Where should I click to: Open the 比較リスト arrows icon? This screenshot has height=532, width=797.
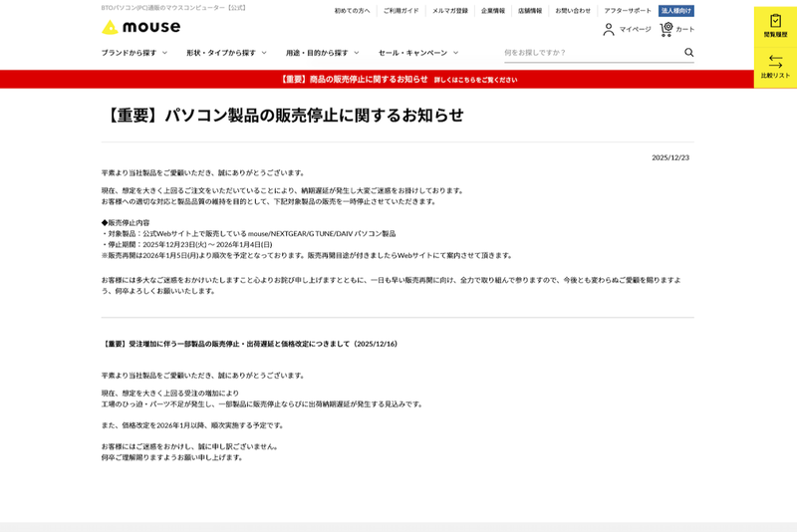point(775,62)
